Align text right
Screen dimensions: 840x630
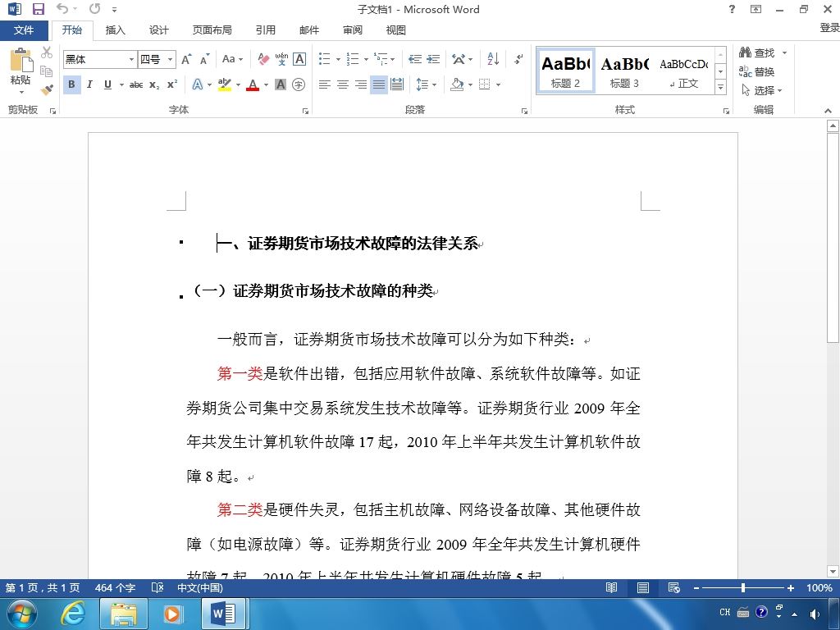[x=361, y=84]
